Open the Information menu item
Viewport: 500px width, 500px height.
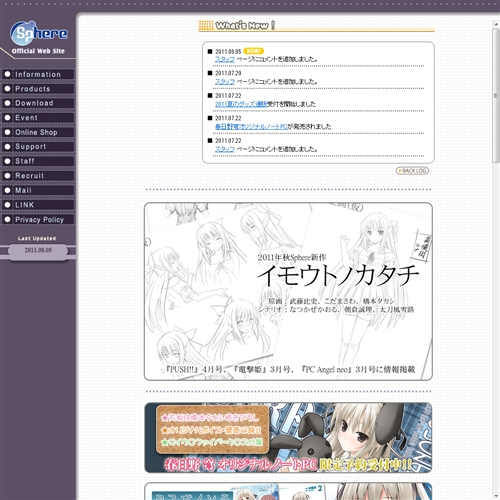click(38, 74)
